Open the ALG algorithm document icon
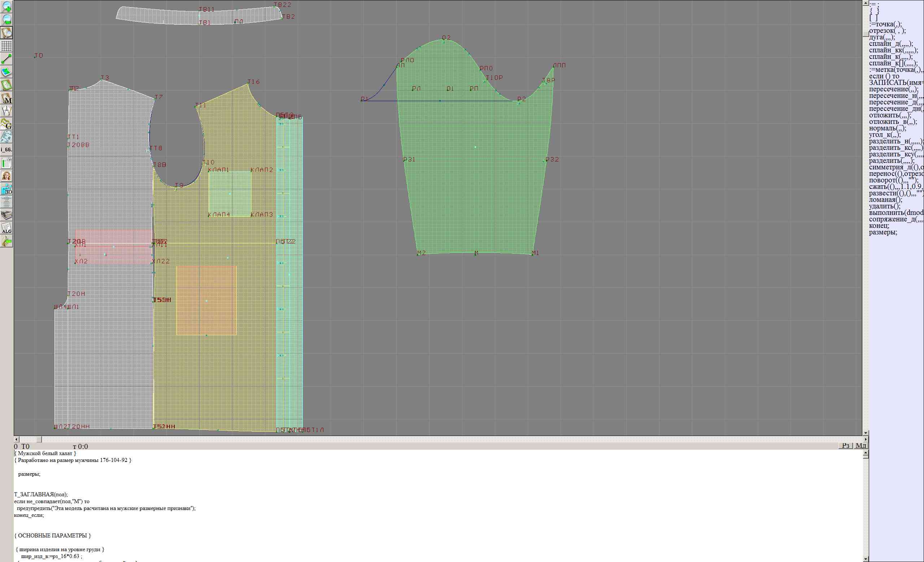The width and height of the screenshot is (924, 562). tap(6, 228)
